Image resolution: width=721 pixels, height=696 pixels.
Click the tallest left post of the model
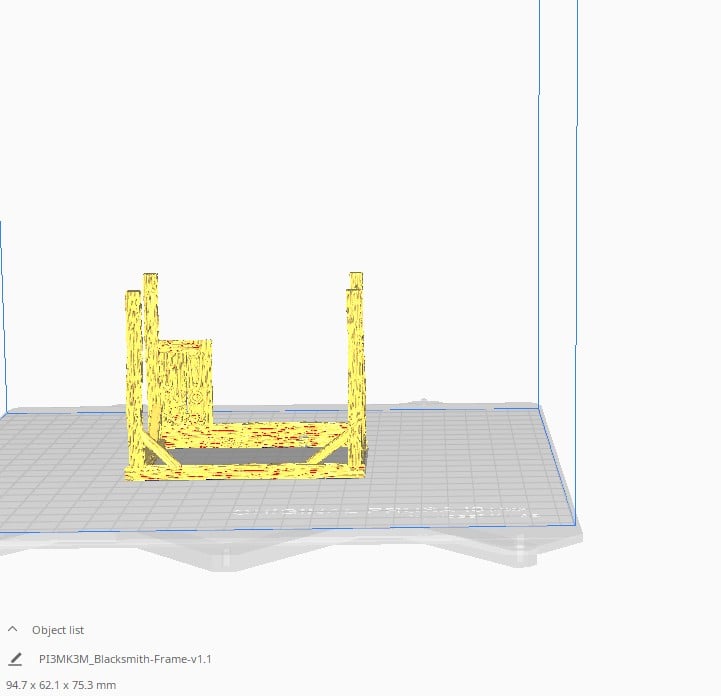[150, 330]
